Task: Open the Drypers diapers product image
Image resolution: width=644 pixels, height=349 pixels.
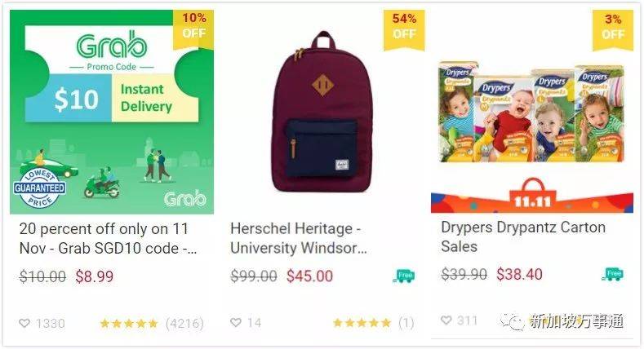Action: (531, 112)
